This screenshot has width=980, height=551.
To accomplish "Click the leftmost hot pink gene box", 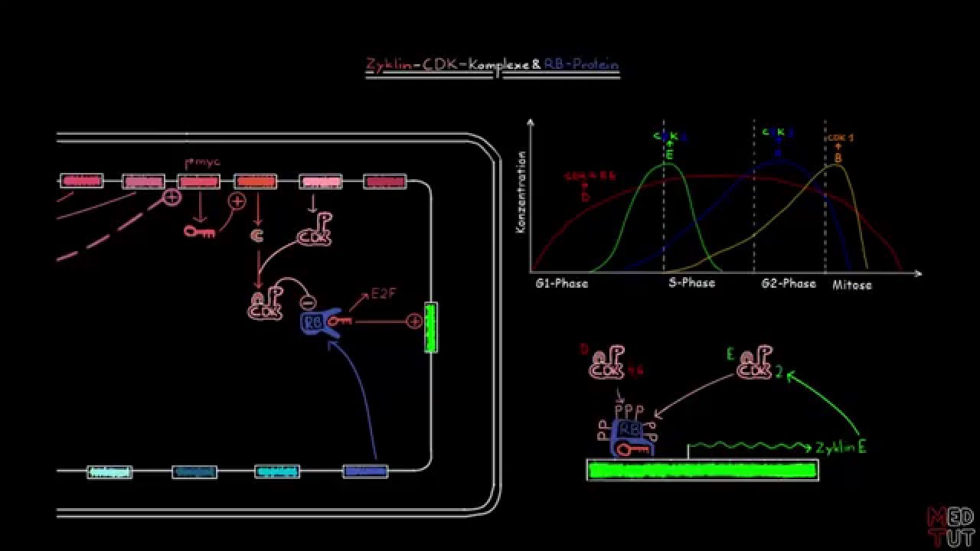I will [x=82, y=181].
